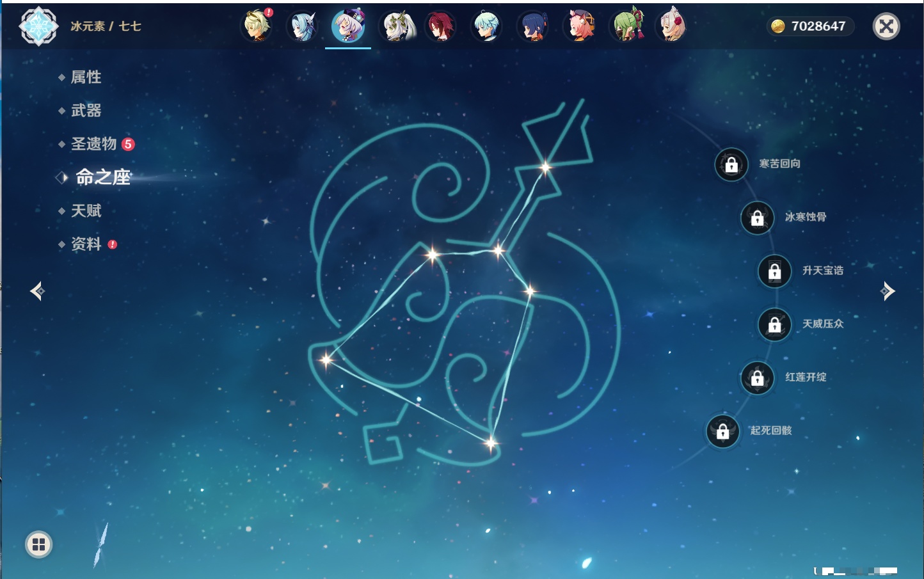Open the 升天宝诰 constellation details

[775, 271]
